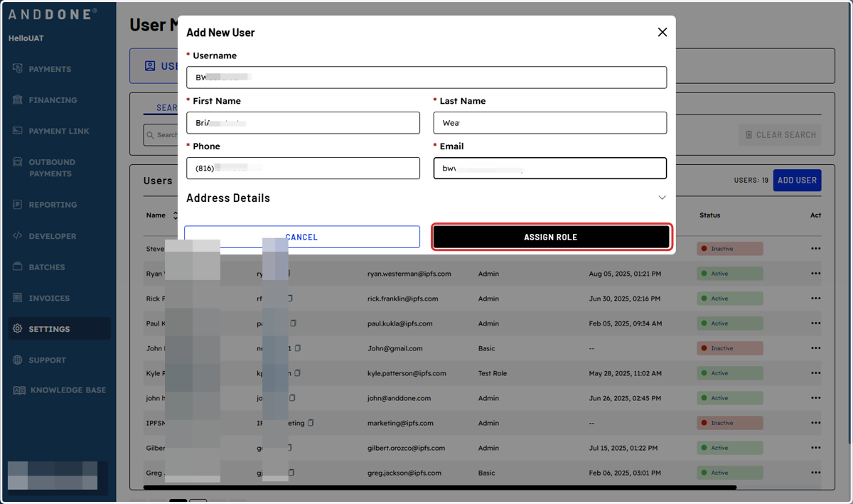Expand the Address Details chevron

(662, 198)
